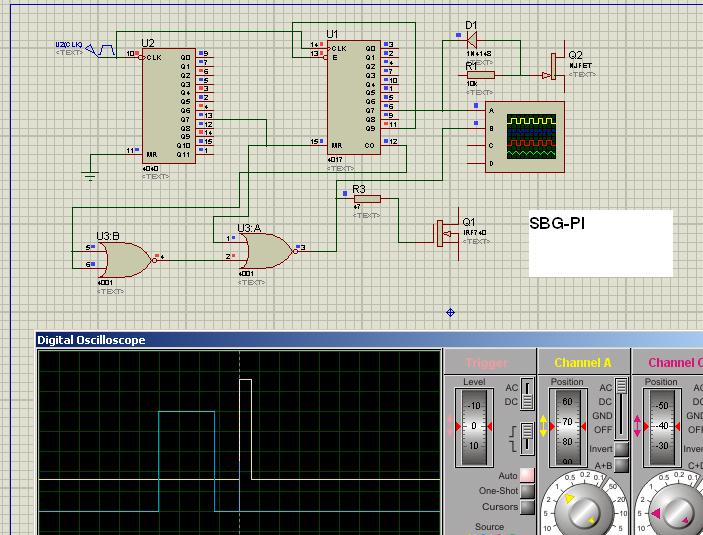Click the U3:B NOR gate symbol
703x535 pixels.
click(125, 258)
